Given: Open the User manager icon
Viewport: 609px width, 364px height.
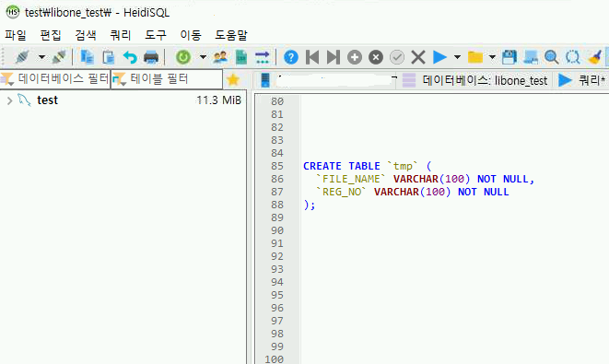Looking at the screenshot, I should click(220, 57).
